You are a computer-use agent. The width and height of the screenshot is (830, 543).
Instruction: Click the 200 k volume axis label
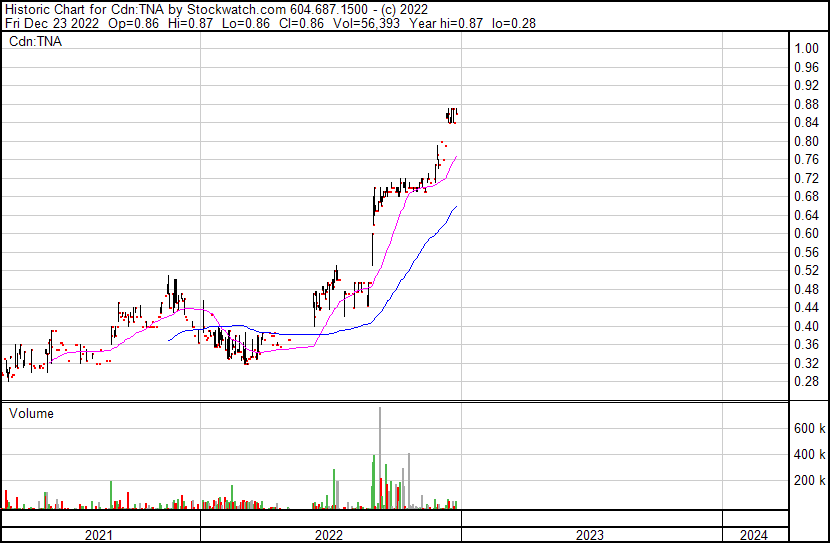[808, 480]
